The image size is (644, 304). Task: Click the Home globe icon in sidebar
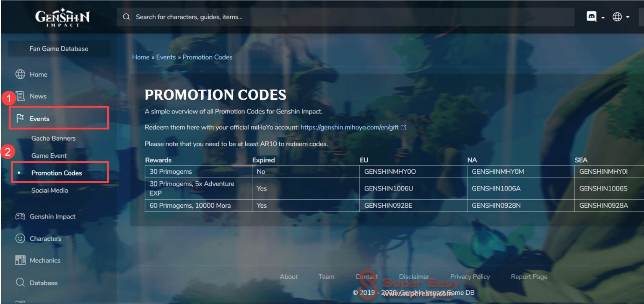20,74
